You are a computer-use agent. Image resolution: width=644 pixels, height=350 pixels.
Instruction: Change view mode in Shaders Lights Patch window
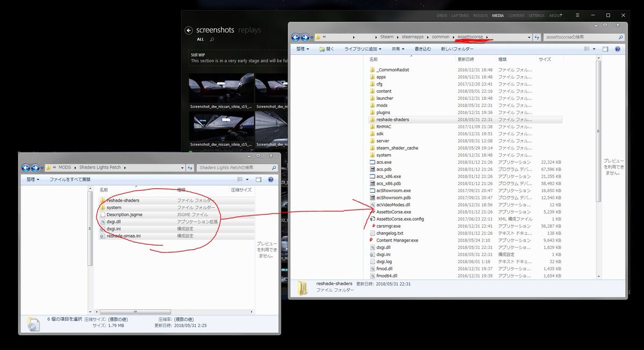[239, 179]
